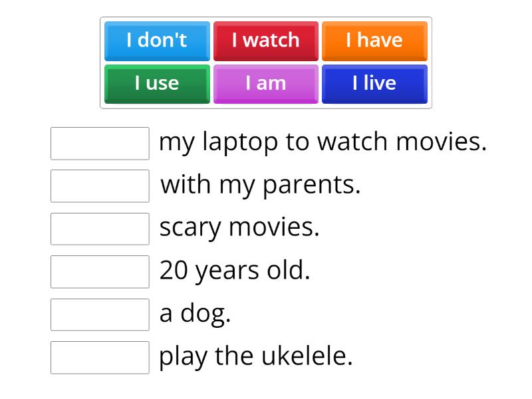Click the blank before "play the ukelele."
Screen dimensions: 532x399
[99, 358]
